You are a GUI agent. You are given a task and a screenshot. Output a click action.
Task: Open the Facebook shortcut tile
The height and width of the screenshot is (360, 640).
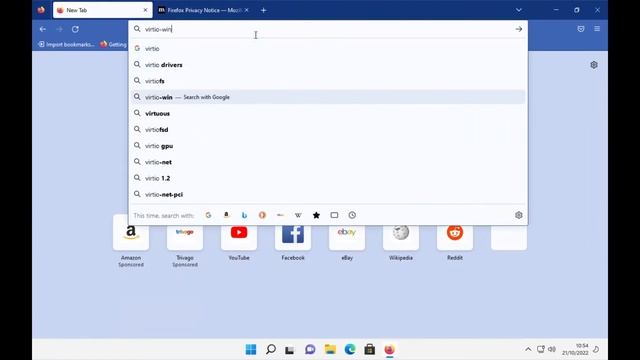(x=293, y=238)
